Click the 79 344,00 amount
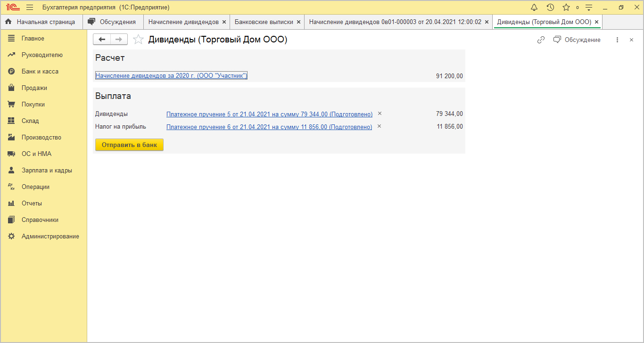The width and height of the screenshot is (644, 343). (x=449, y=114)
